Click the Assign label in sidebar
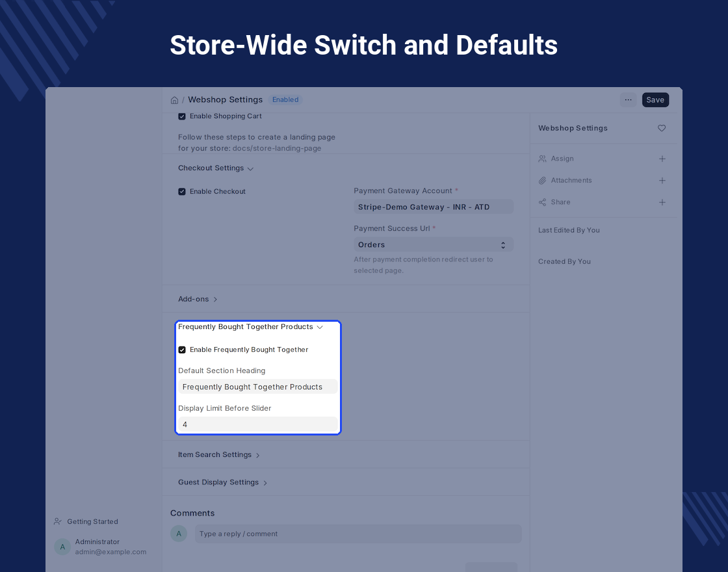 tap(562, 159)
